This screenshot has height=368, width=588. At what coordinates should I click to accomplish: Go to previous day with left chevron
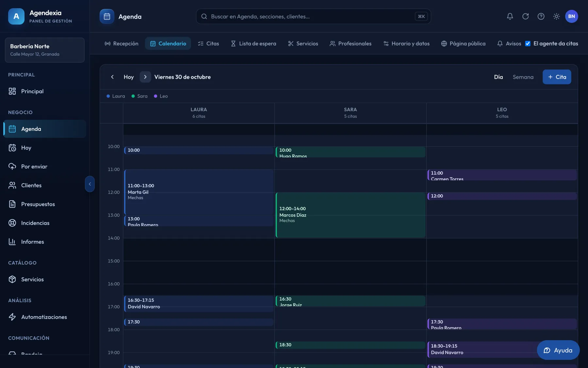112,77
